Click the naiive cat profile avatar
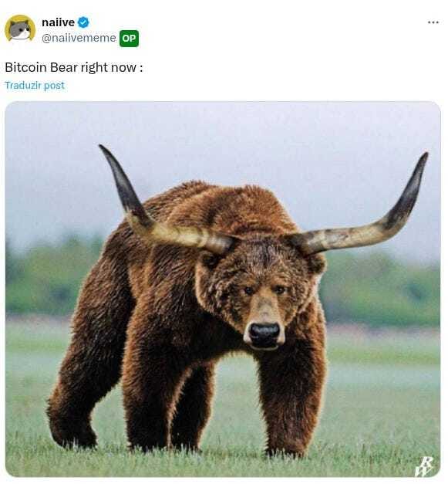 20,29
